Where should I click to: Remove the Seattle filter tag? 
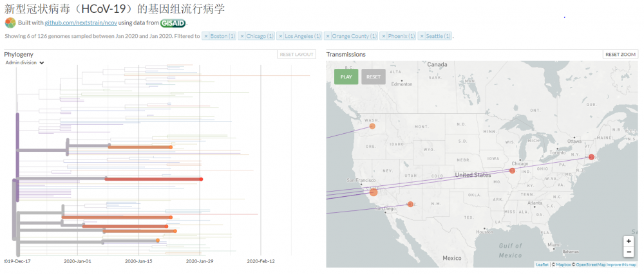[422, 36]
